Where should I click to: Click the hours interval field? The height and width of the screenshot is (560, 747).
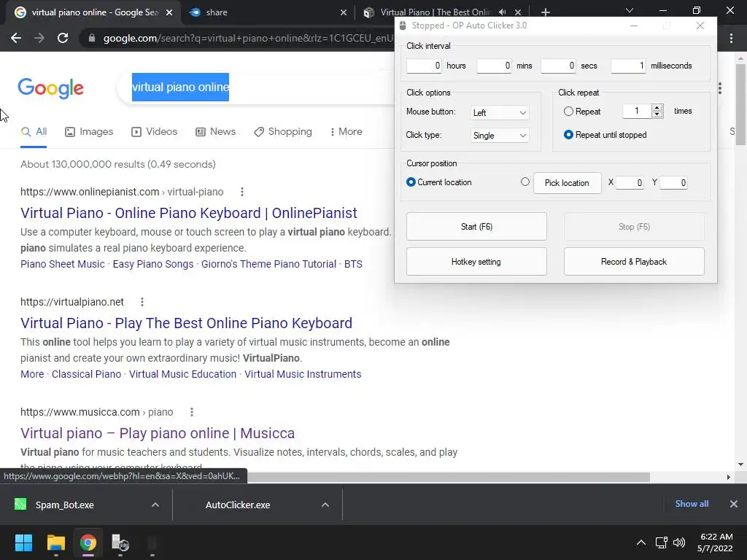(x=424, y=66)
